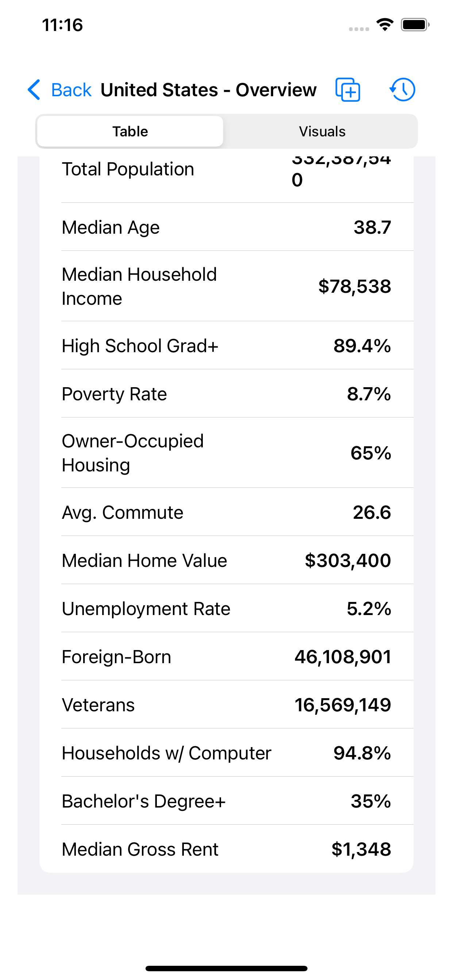Tap the Median Age row
The width and height of the screenshot is (453, 980).
click(226, 227)
